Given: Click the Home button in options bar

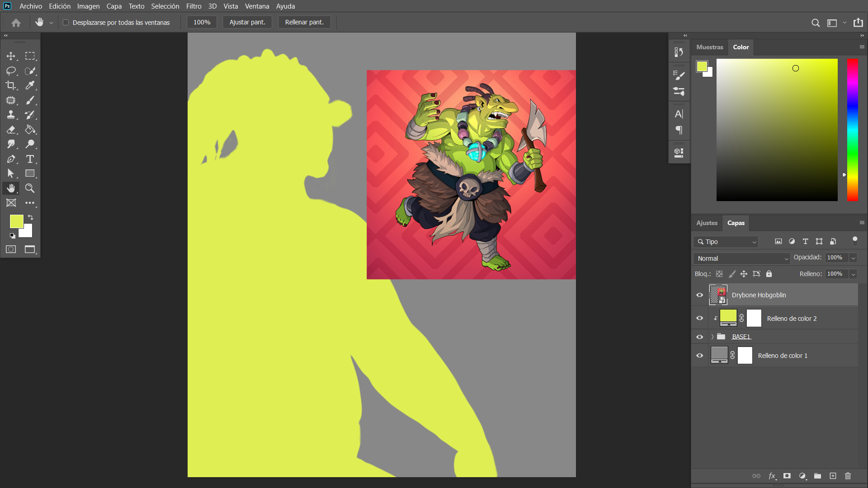Looking at the screenshot, I should click(16, 23).
